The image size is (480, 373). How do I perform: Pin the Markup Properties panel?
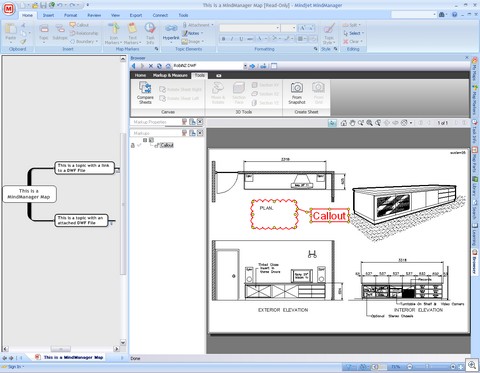point(184,122)
